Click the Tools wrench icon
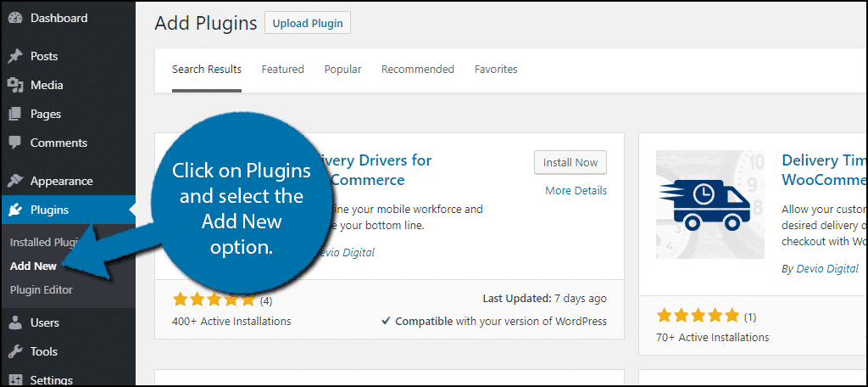The image size is (868, 387). (15, 351)
